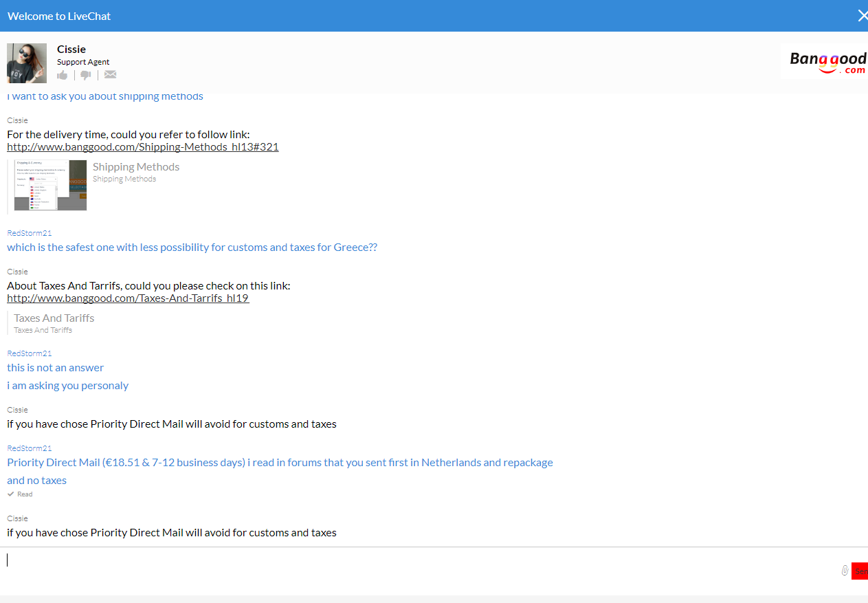Screen dimensions: 868x603
Task: Click the Banggood logo
Action: (x=827, y=62)
